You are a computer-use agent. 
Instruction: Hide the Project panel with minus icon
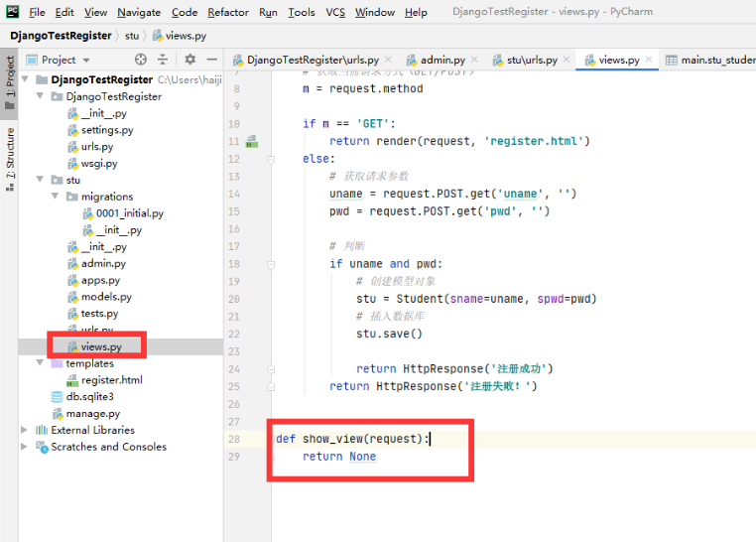coord(212,60)
